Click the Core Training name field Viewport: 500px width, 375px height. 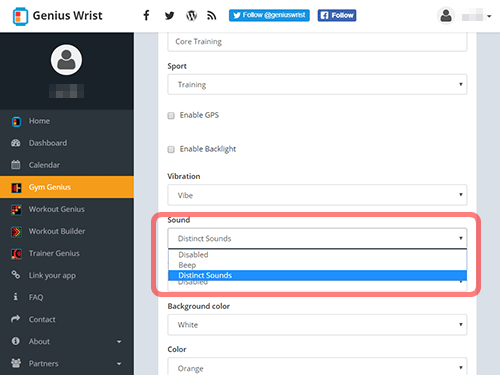click(x=317, y=42)
